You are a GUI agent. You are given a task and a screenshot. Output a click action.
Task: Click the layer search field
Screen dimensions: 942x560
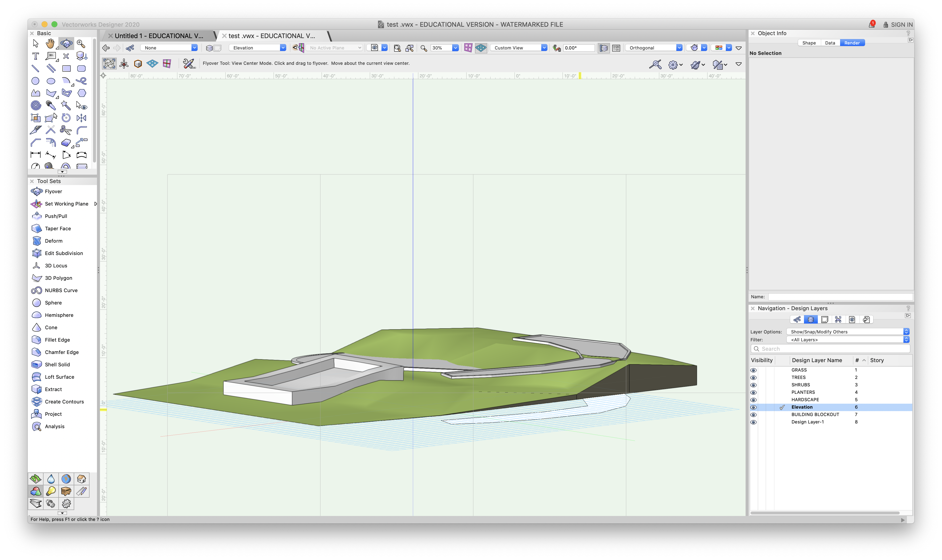point(830,349)
